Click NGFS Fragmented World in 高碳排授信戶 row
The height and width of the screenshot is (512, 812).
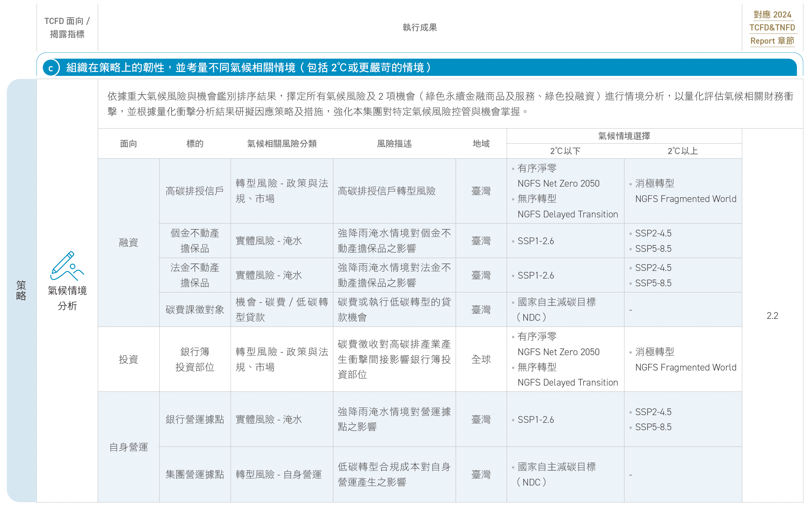(x=686, y=199)
